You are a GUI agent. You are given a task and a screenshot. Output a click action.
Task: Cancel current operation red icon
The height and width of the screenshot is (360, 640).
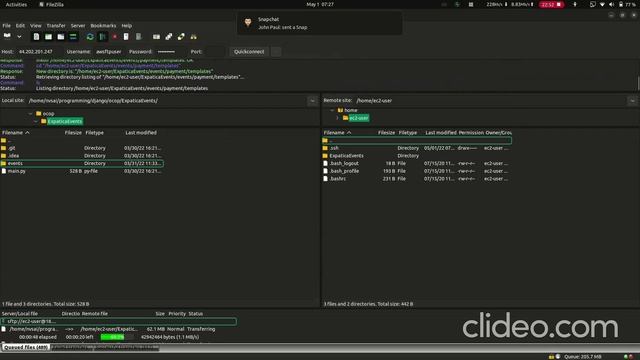tap(115, 37)
